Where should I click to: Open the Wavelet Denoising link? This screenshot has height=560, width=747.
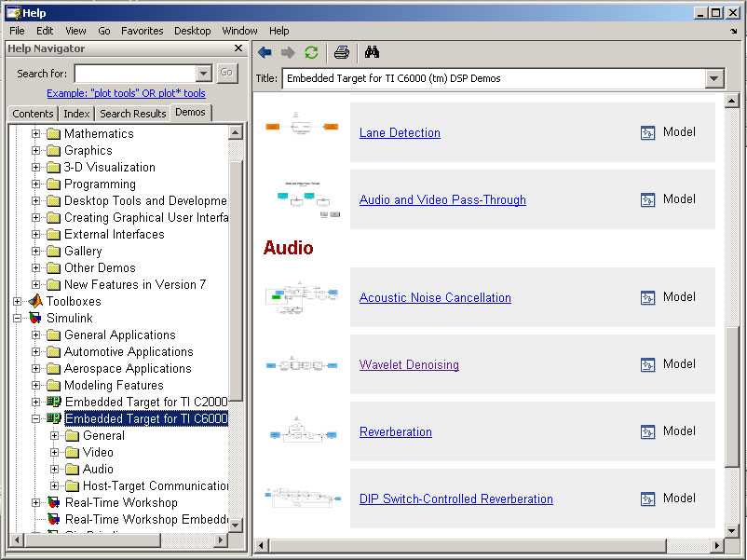tap(409, 364)
